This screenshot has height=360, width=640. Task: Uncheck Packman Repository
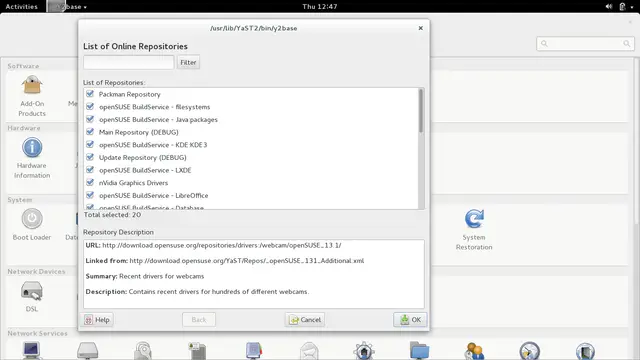point(90,94)
